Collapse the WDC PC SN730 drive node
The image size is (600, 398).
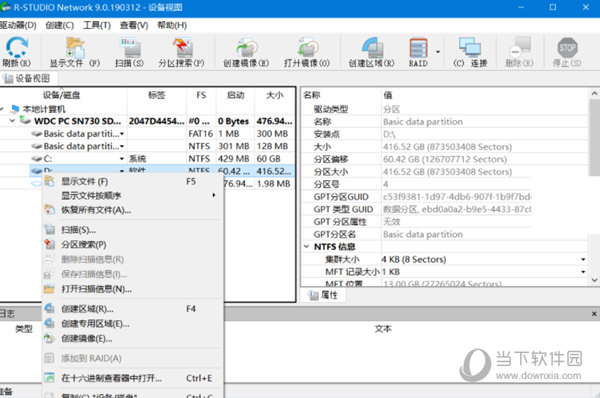13,121
